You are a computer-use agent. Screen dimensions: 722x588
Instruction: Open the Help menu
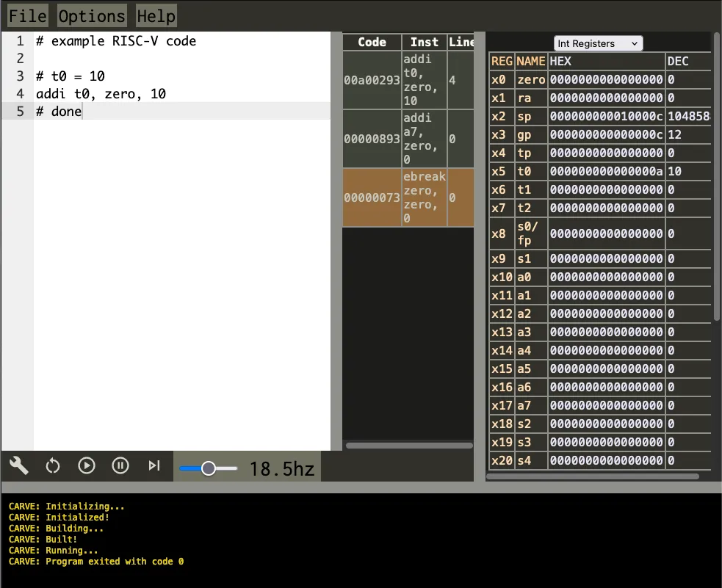[156, 16]
